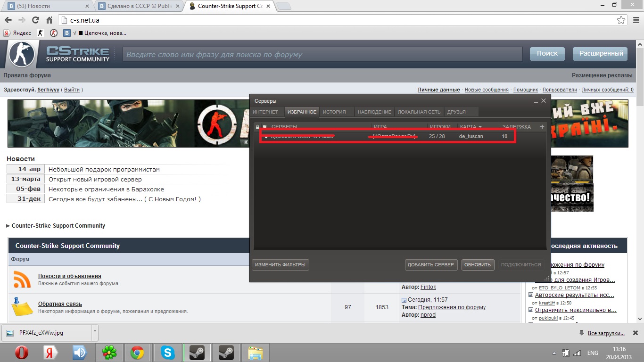This screenshot has height=362, width=644.
Task: Click the ENG language indicator
Action: (x=593, y=353)
